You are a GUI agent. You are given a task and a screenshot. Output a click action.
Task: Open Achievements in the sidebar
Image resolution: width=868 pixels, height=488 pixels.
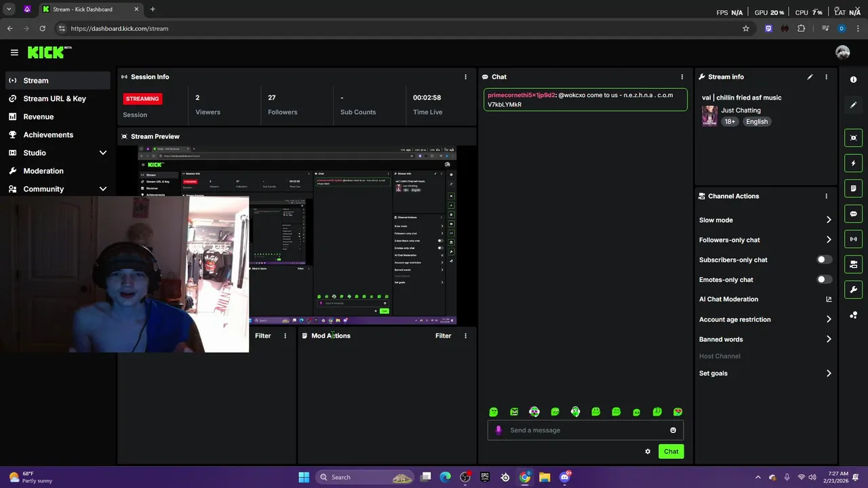(x=58, y=135)
